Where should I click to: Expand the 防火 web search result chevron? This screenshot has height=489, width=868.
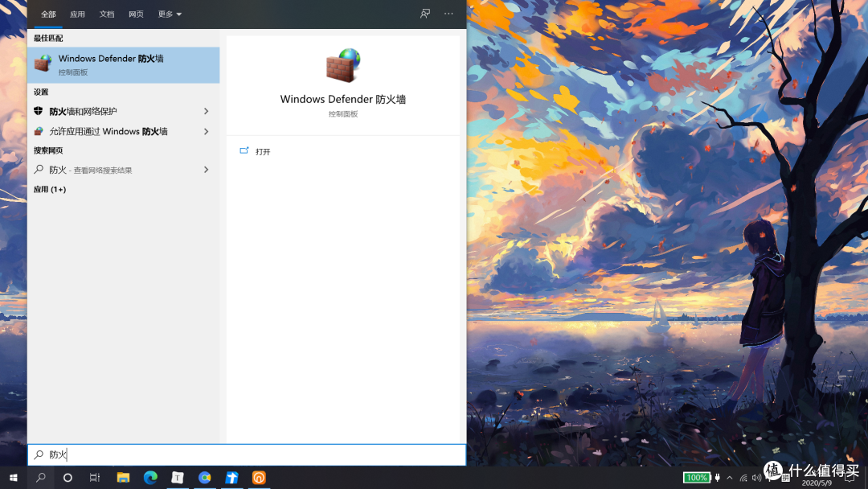click(x=206, y=170)
